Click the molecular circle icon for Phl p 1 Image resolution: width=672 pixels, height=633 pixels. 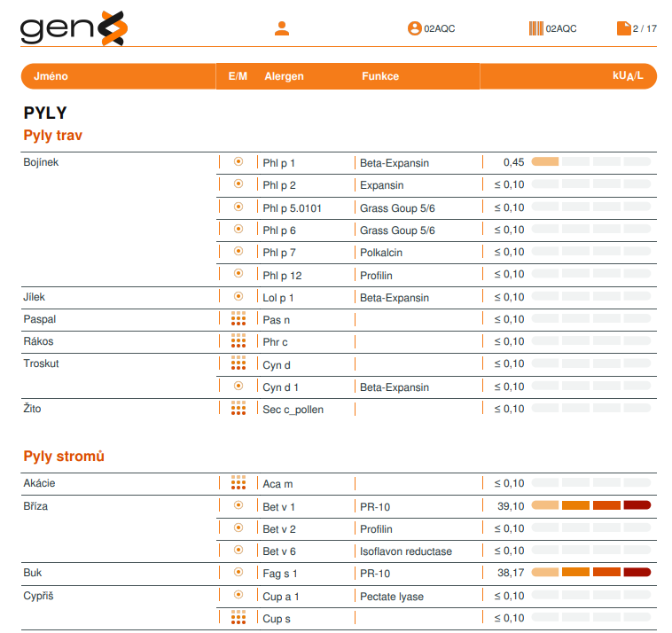pyautogui.click(x=238, y=162)
